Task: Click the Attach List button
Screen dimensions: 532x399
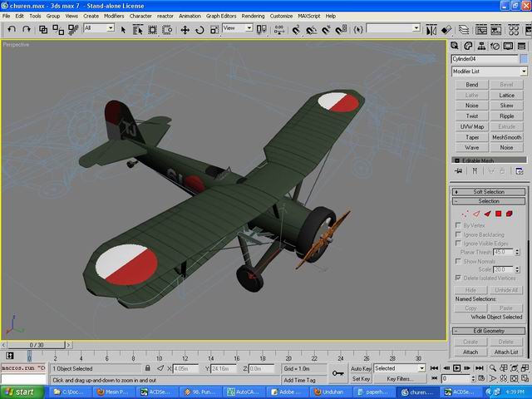Action: point(506,352)
